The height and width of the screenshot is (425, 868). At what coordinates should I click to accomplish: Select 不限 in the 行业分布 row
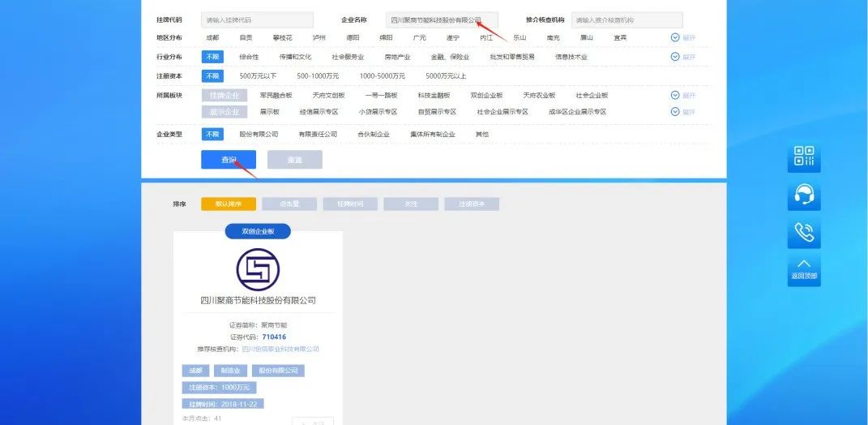pyautogui.click(x=212, y=57)
